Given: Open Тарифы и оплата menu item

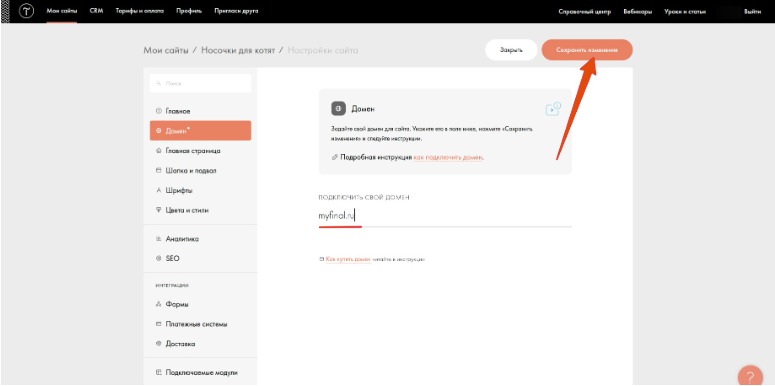Looking at the screenshot, I should (140, 11).
